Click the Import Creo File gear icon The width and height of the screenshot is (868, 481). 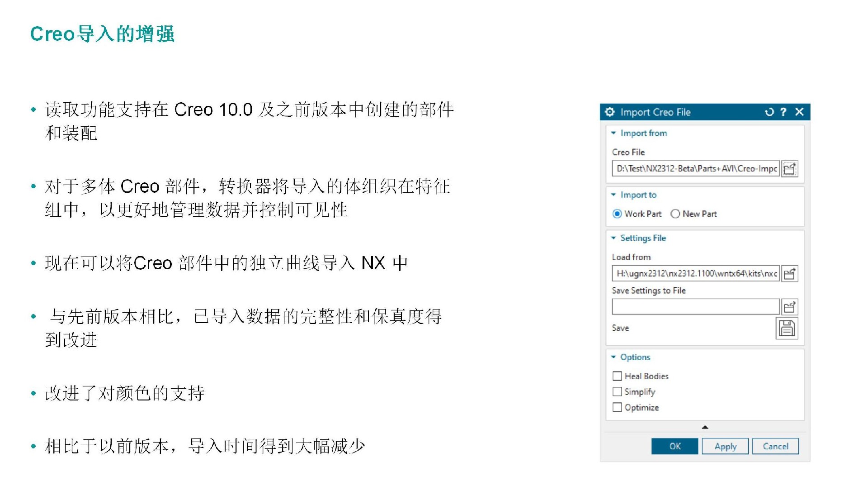610,112
